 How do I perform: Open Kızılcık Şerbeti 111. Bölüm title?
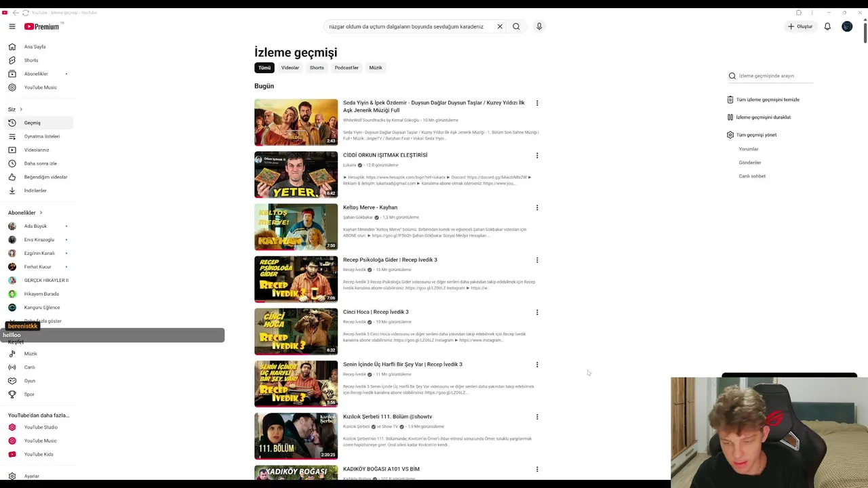click(x=387, y=417)
